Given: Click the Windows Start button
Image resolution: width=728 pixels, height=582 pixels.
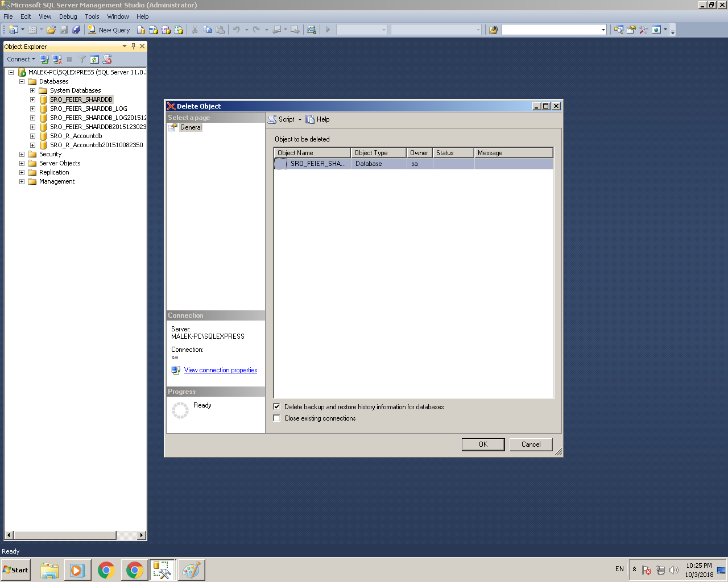Looking at the screenshot, I should point(16,570).
